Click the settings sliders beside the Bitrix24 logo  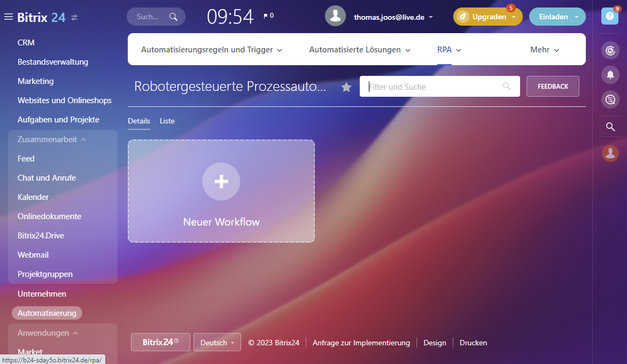74,17
